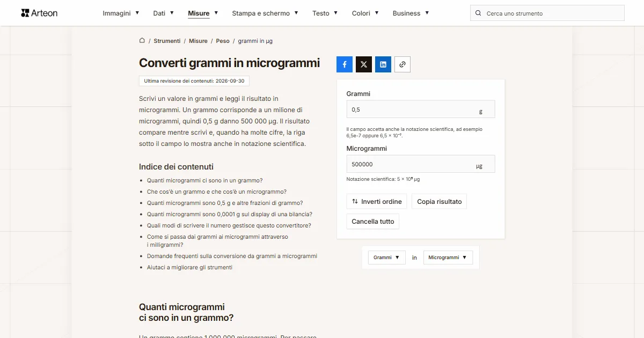644x338 pixels.
Task: Expand the Immagini menu
Action: coord(121,13)
